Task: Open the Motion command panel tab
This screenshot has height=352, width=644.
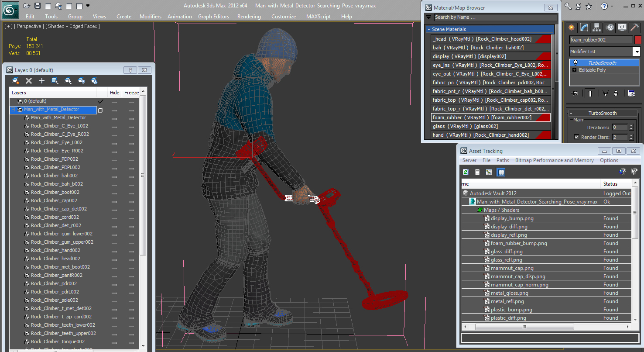Action: coord(610,28)
